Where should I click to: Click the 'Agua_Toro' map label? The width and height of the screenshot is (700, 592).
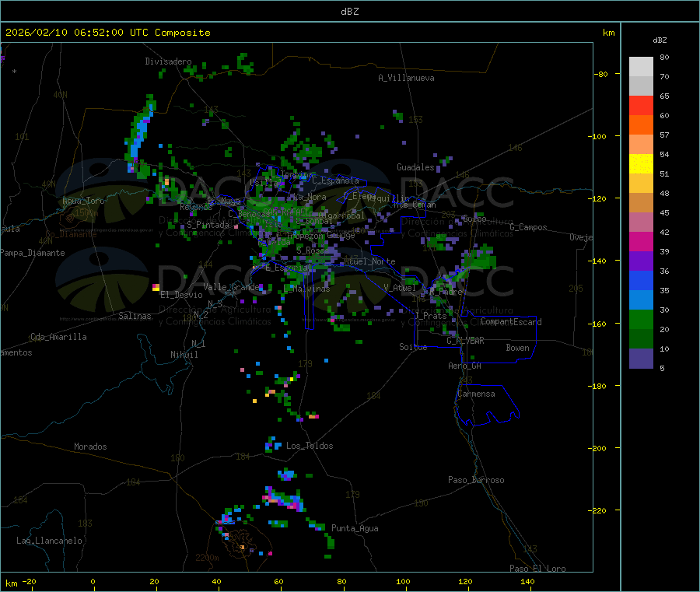point(83,201)
